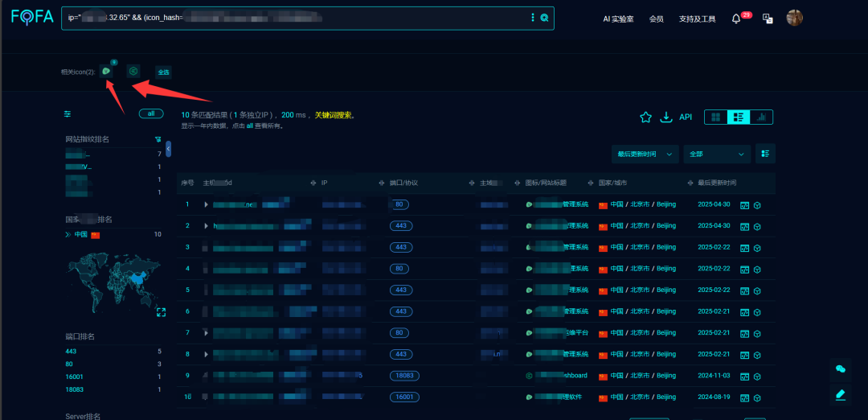Click the language translate icon
868x420 pixels.
(768, 19)
